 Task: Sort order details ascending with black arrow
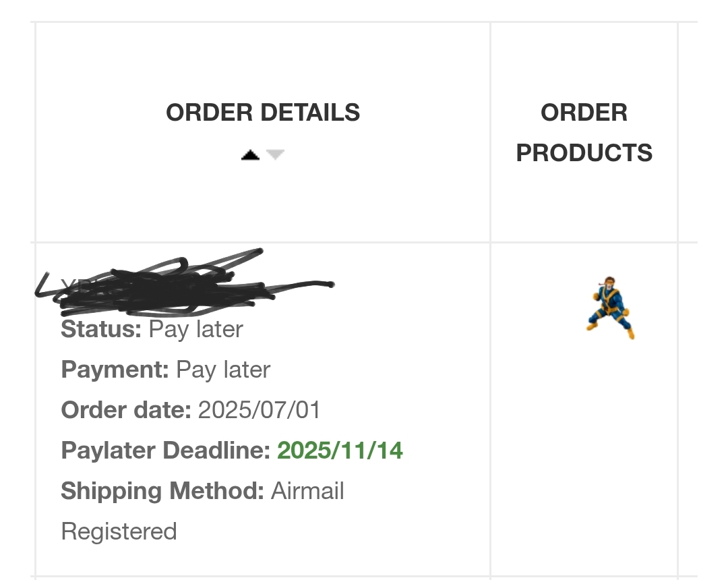(250, 154)
